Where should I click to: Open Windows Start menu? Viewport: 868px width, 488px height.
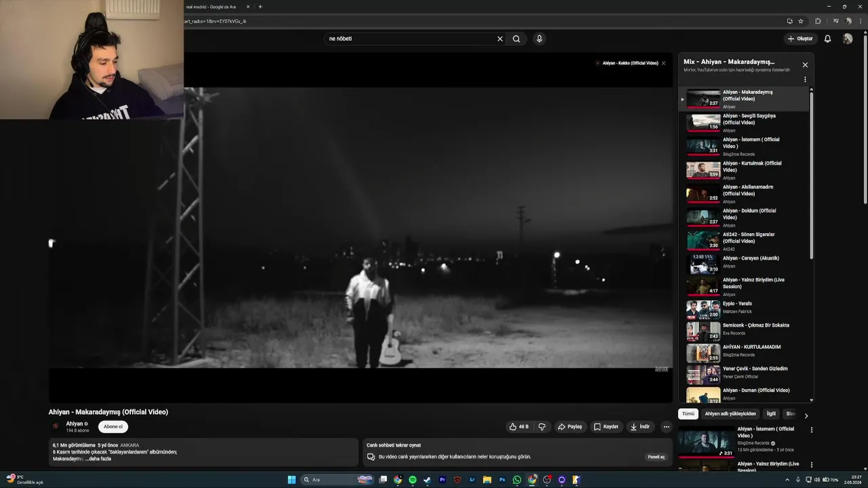coord(292,480)
